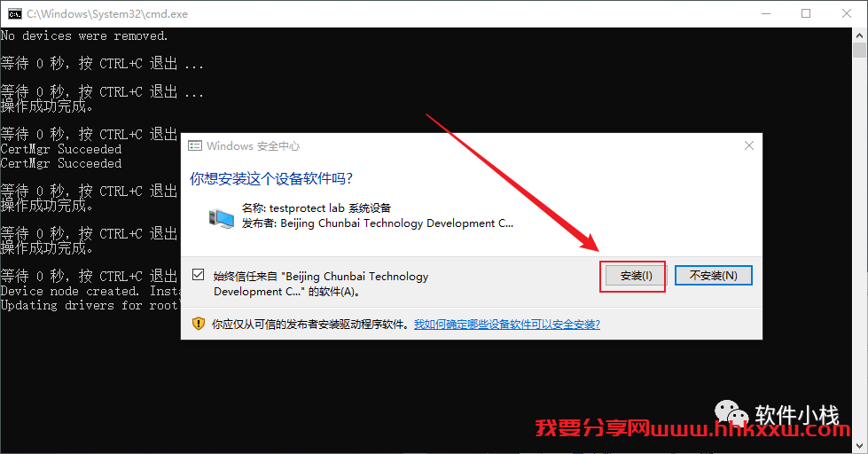Click the cmd.exe icon in title bar
868x454 pixels.
(14, 14)
